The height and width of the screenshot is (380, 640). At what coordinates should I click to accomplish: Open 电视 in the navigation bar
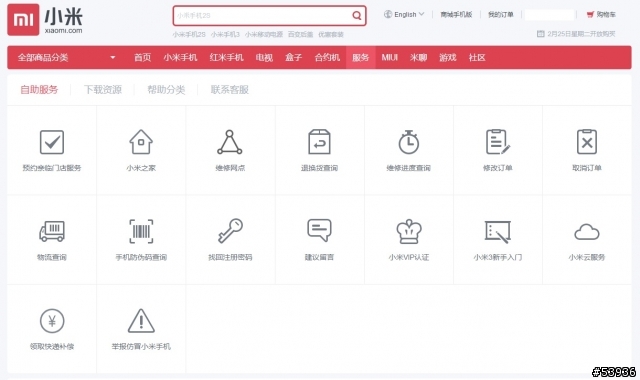pyautogui.click(x=264, y=58)
